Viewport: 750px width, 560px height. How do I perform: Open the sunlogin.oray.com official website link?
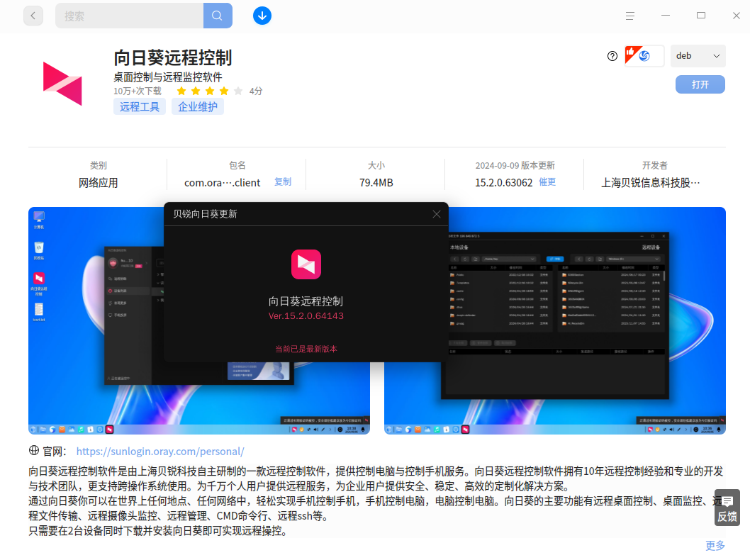[160, 452]
